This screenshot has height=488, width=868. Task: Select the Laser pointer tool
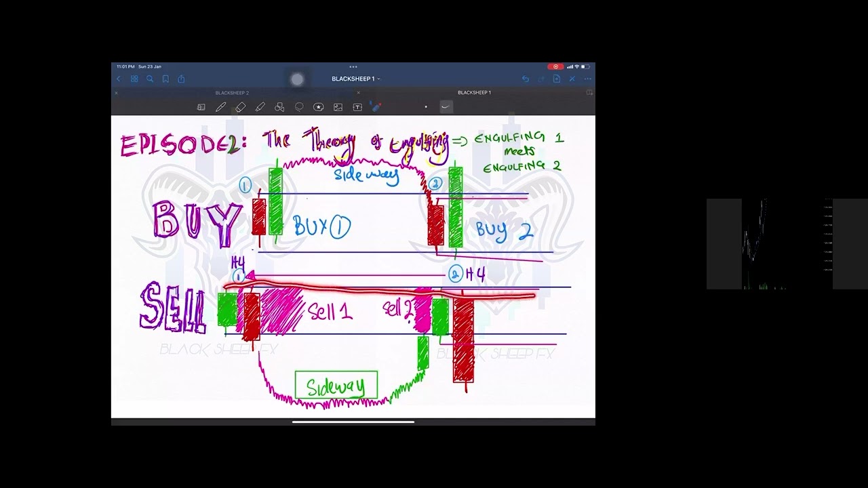[x=377, y=107]
